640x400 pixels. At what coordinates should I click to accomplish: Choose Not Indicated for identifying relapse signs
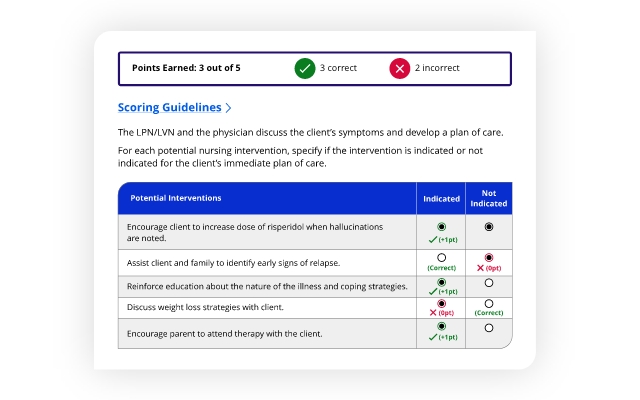(x=489, y=257)
